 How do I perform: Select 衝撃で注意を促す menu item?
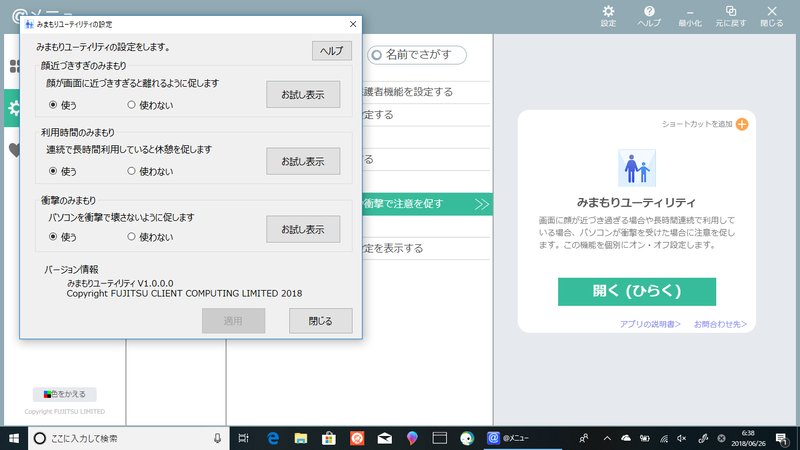[428, 204]
